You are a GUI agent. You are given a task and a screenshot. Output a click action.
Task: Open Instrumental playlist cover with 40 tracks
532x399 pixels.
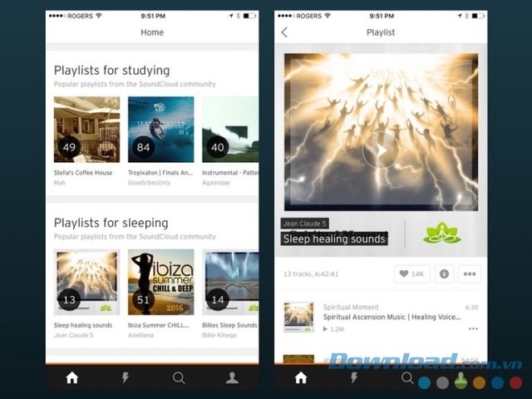click(x=230, y=130)
